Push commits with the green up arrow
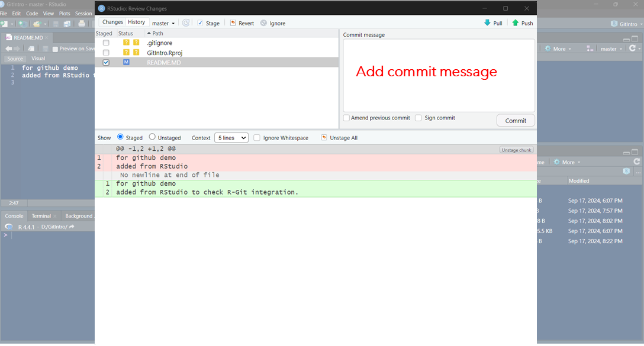 tap(516, 22)
